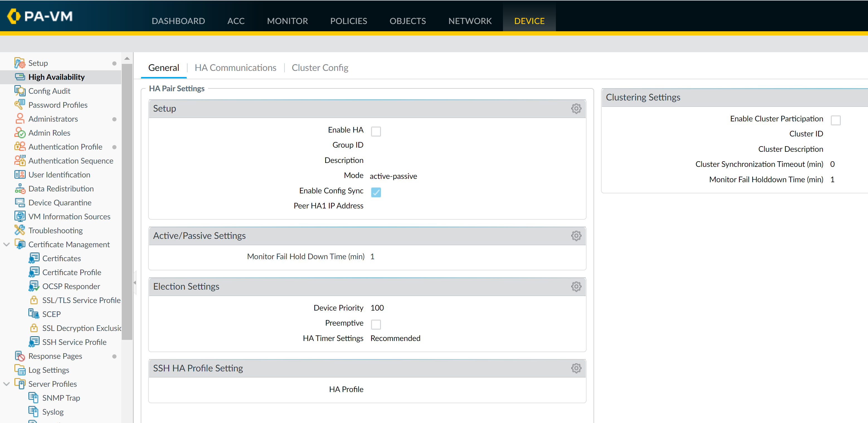The width and height of the screenshot is (868, 423).
Task: Open Setup section gear settings icon
Action: point(576,109)
